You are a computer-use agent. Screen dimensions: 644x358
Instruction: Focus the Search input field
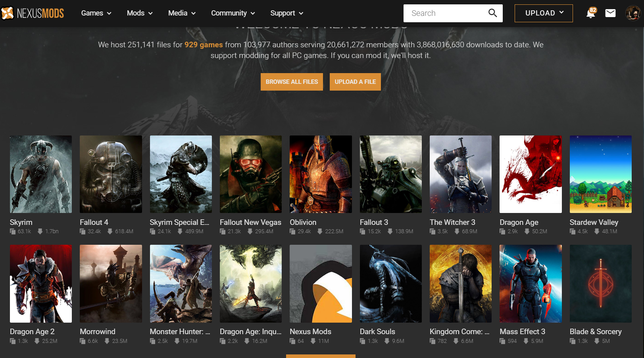point(446,13)
